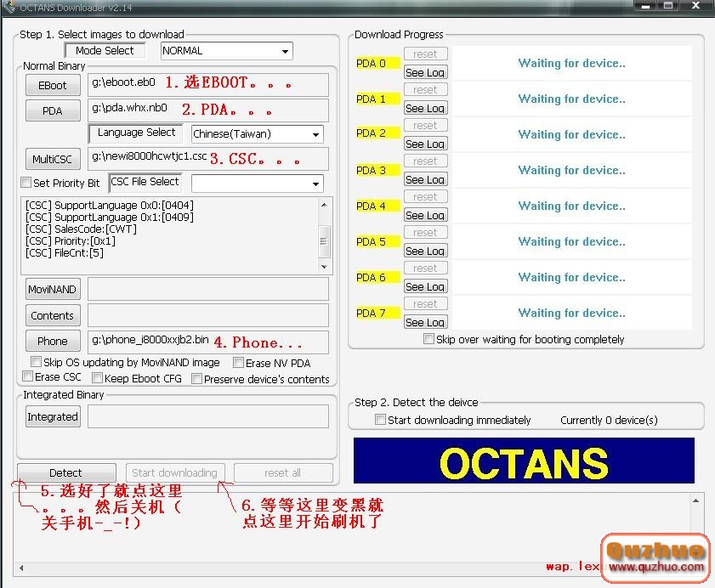The height and width of the screenshot is (588, 715).
Task: Check Preserve device's contents
Action: pyautogui.click(x=196, y=379)
